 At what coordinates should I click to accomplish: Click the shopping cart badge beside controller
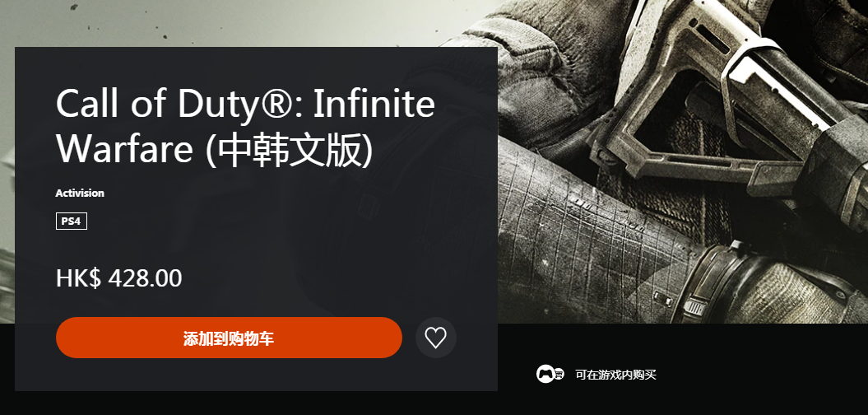(x=559, y=375)
